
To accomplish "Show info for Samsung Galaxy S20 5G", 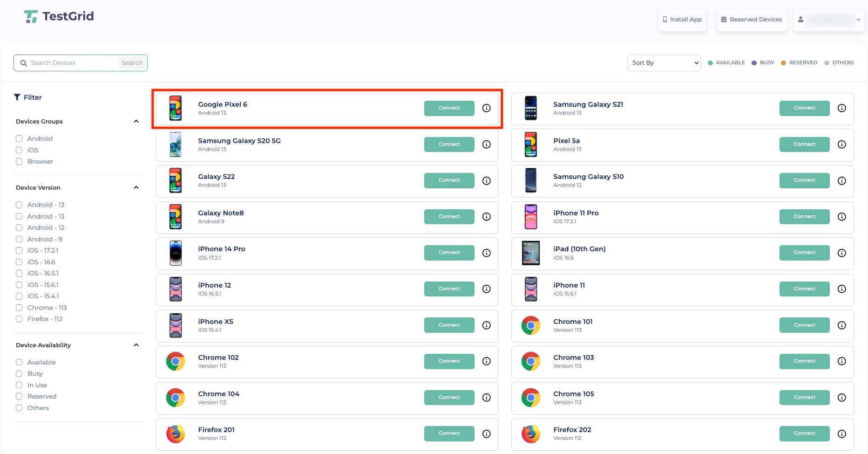I will coord(487,144).
